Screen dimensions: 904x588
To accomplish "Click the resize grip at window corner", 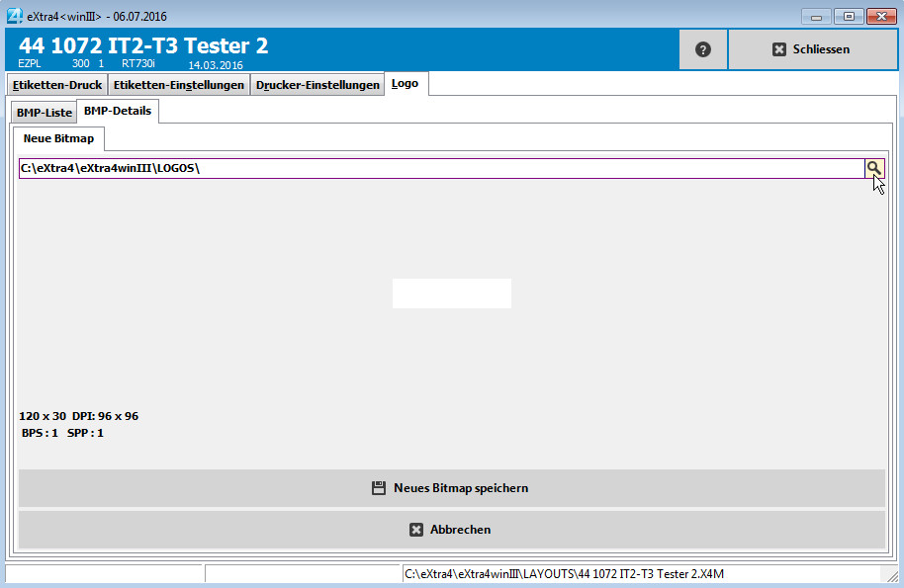I will point(893,577).
